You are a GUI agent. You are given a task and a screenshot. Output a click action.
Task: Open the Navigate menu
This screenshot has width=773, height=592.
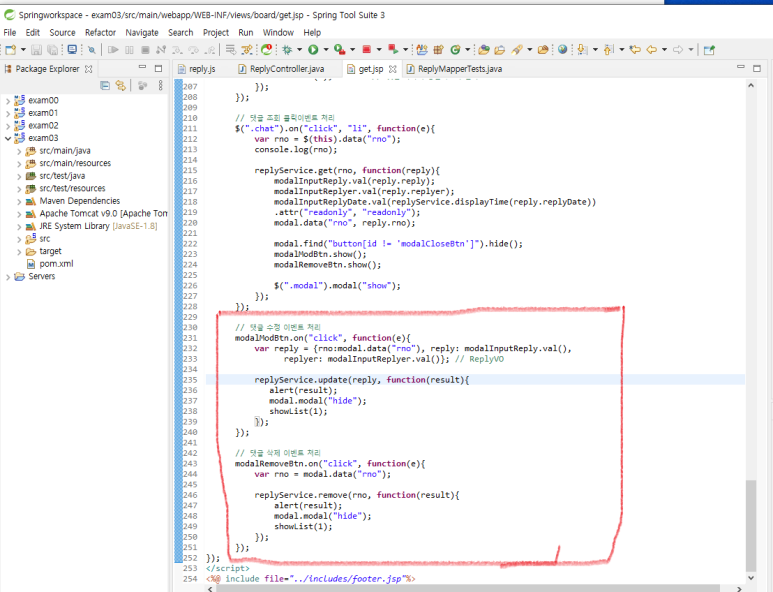click(x=141, y=33)
